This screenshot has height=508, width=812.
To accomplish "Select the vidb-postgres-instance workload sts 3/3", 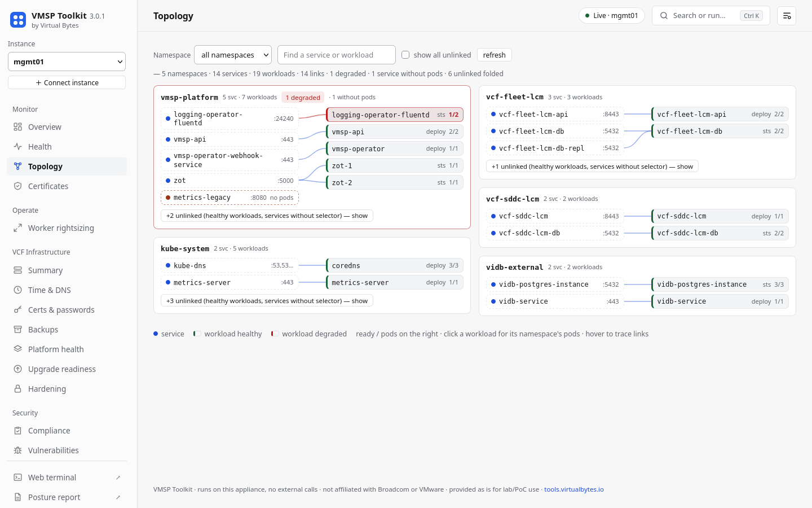I will [x=720, y=284].
